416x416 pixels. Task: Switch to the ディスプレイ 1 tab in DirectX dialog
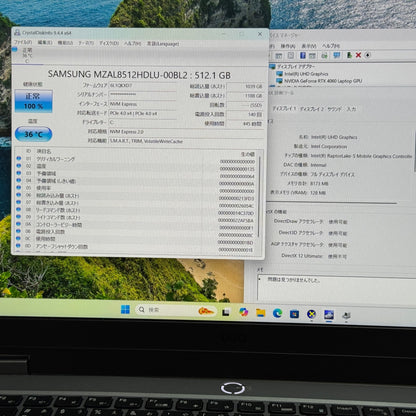pos(284,109)
